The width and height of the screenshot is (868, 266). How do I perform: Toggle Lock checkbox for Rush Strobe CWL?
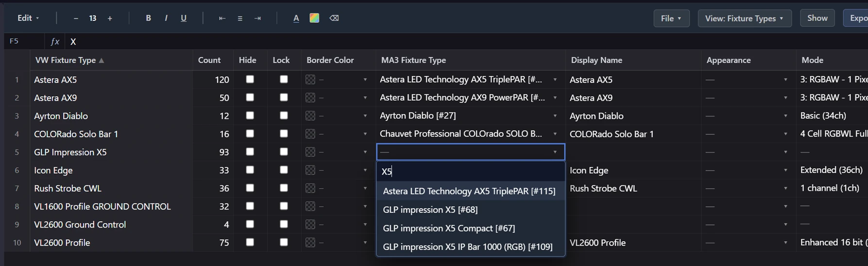pyautogui.click(x=284, y=188)
